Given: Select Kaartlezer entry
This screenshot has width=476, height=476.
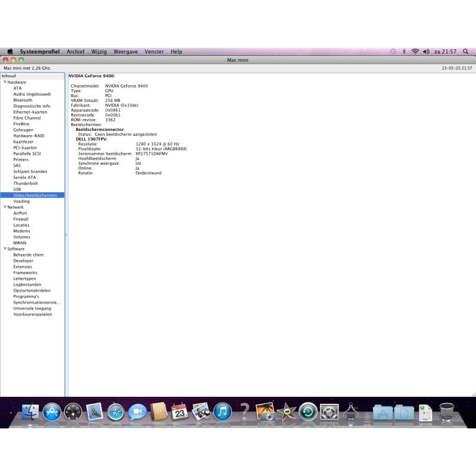Looking at the screenshot, I should click(x=23, y=142).
